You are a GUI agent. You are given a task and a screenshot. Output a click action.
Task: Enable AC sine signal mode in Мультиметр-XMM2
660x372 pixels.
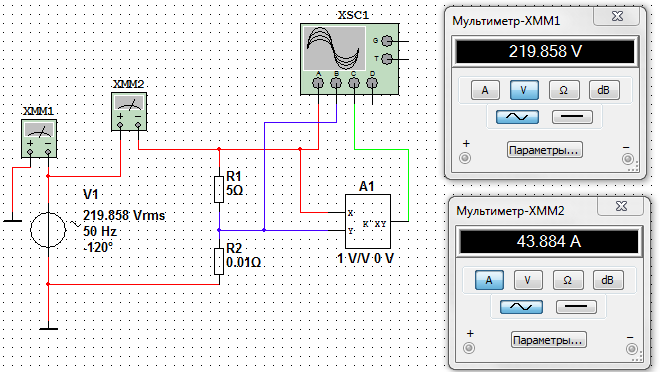pos(521,307)
